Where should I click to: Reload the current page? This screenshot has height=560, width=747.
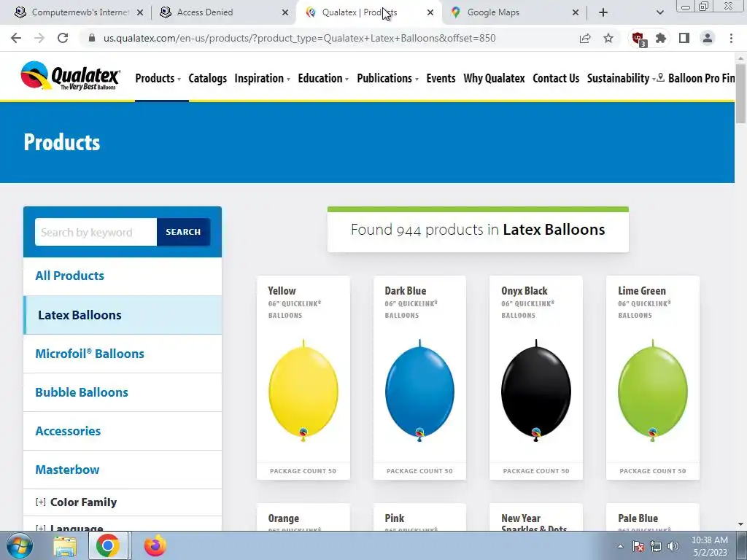click(63, 38)
